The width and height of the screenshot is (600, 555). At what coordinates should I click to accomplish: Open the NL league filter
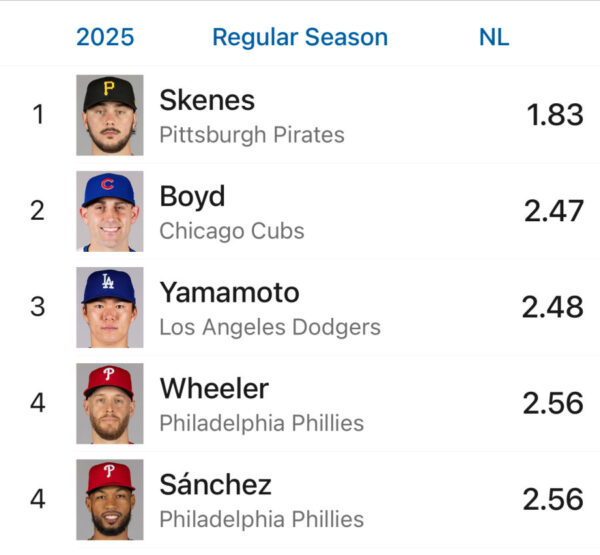click(x=494, y=38)
